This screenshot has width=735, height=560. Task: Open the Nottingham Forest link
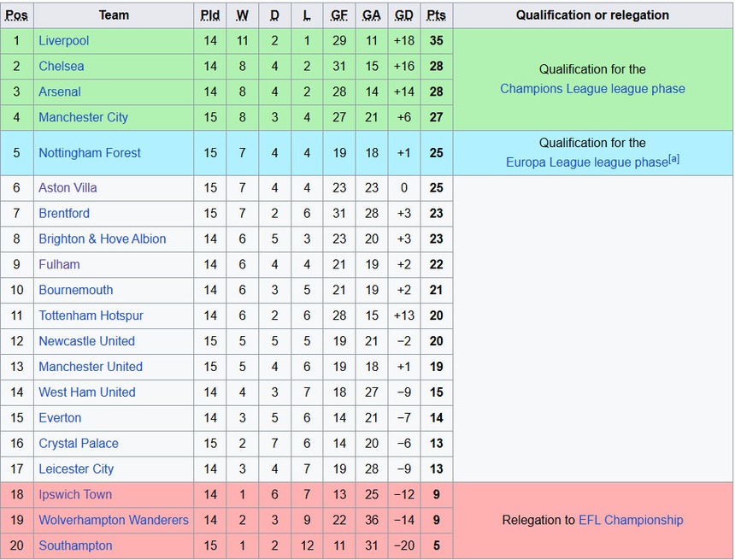click(x=90, y=153)
